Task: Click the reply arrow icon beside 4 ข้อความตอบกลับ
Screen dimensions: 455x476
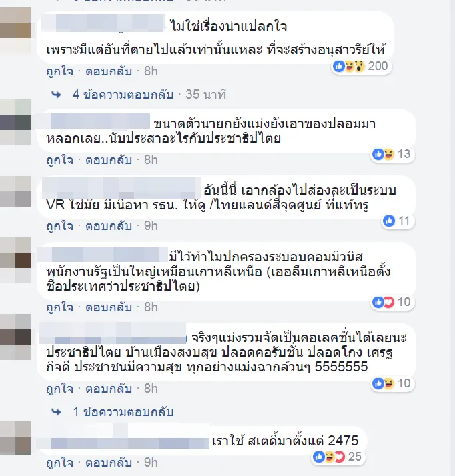Action: tap(57, 95)
